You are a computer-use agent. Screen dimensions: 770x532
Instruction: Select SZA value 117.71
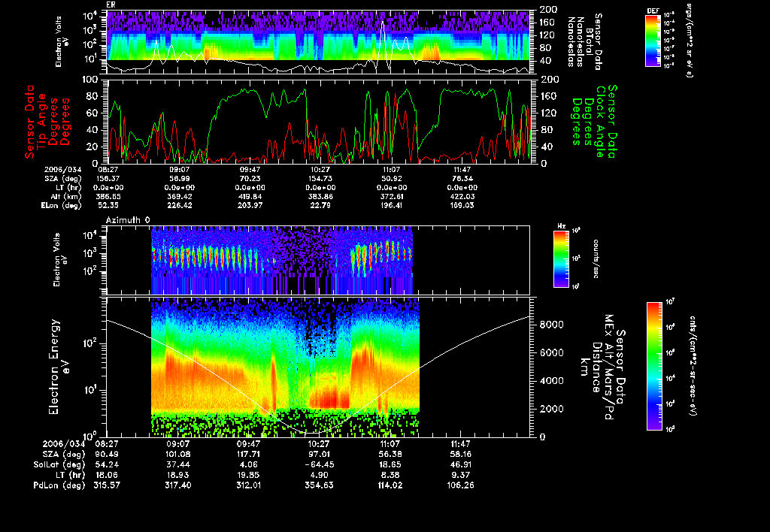pos(249,455)
